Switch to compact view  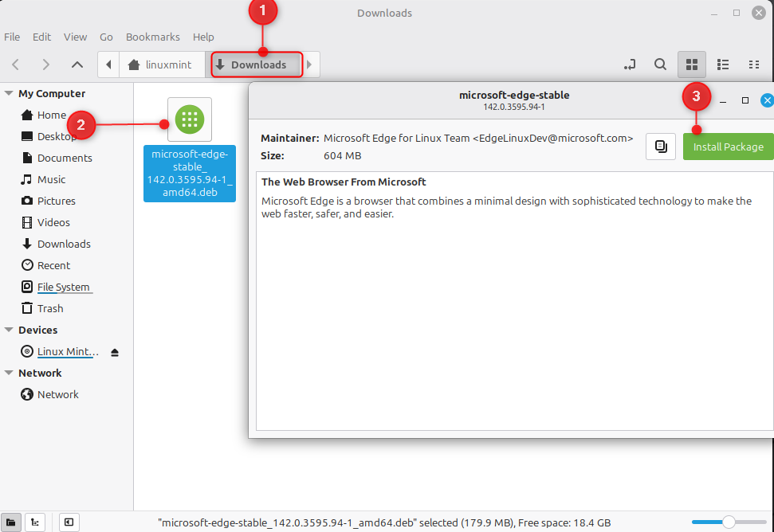[x=754, y=65]
